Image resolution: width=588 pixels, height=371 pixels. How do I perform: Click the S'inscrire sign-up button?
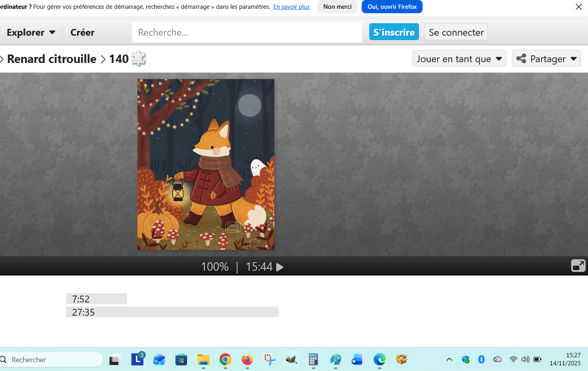point(394,32)
